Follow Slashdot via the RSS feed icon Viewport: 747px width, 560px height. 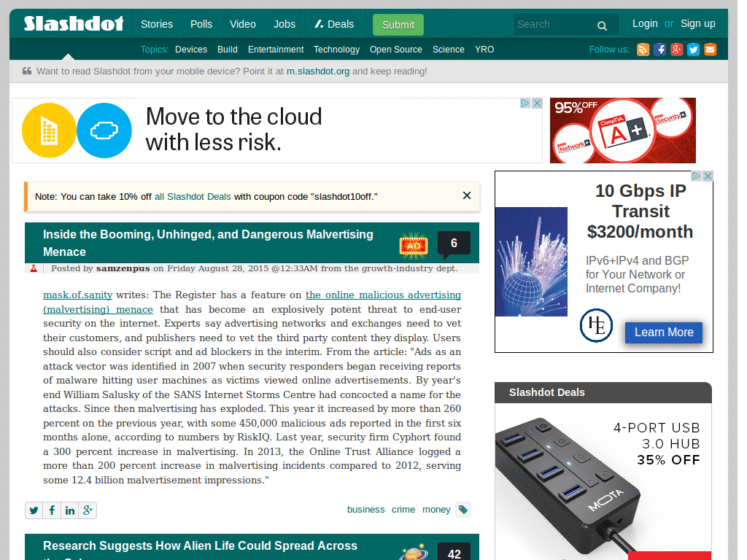[x=643, y=50]
